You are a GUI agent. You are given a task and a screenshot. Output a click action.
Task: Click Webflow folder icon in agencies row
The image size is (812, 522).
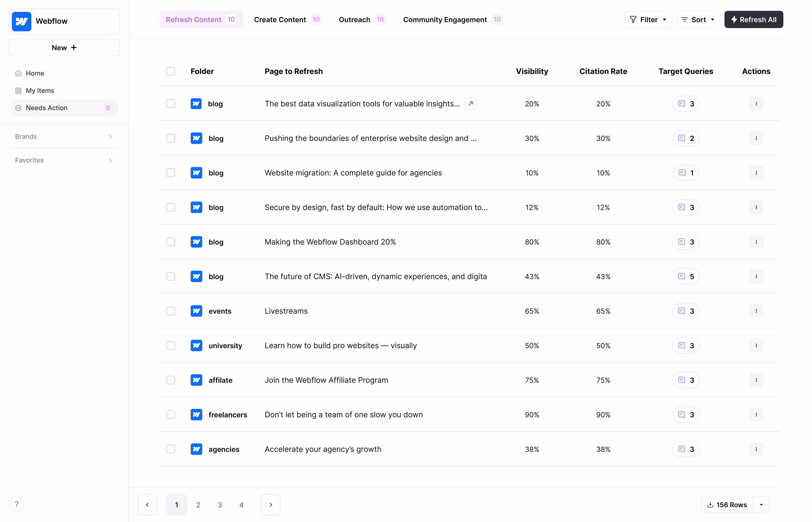[x=196, y=449]
